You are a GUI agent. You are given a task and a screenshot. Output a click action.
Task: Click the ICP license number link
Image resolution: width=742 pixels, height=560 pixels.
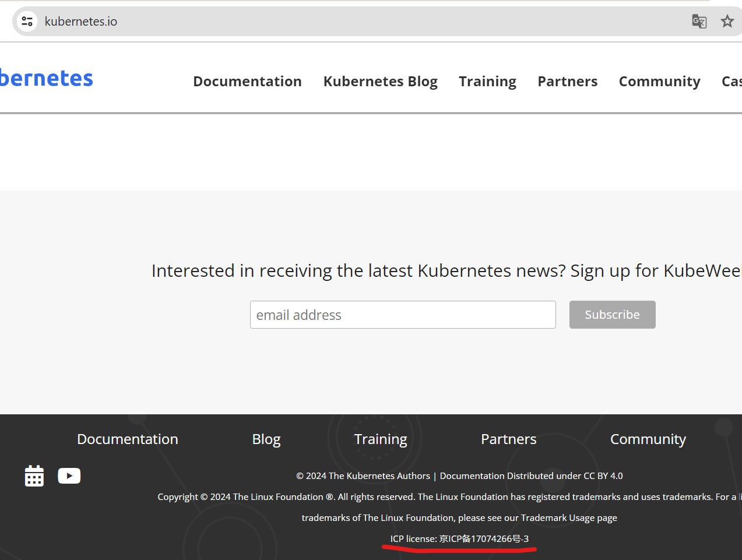coord(484,539)
